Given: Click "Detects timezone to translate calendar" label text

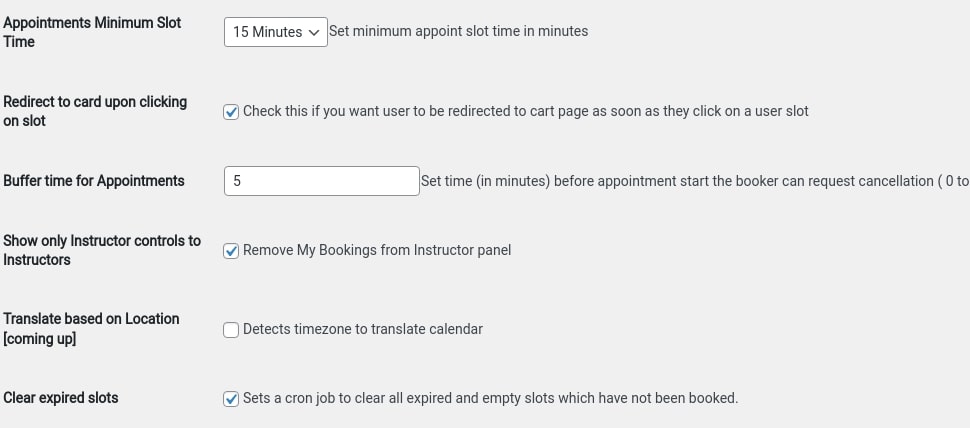Looking at the screenshot, I should pyautogui.click(x=363, y=329).
